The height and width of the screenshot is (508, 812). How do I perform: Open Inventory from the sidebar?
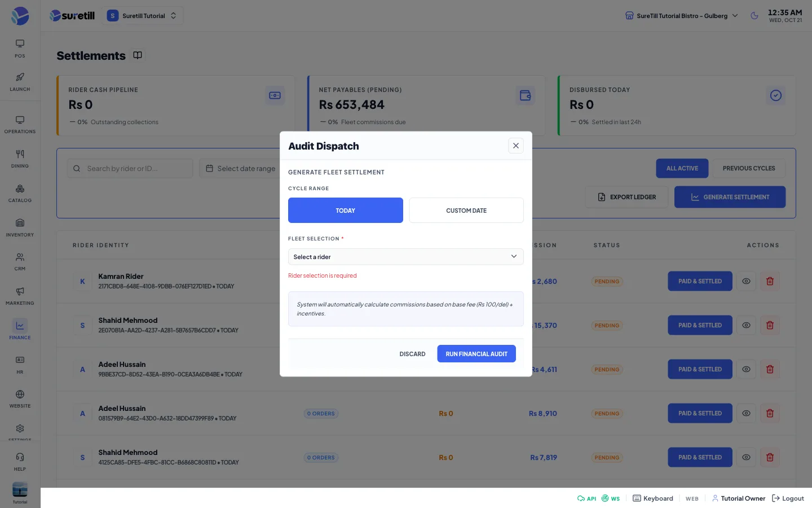(20, 228)
